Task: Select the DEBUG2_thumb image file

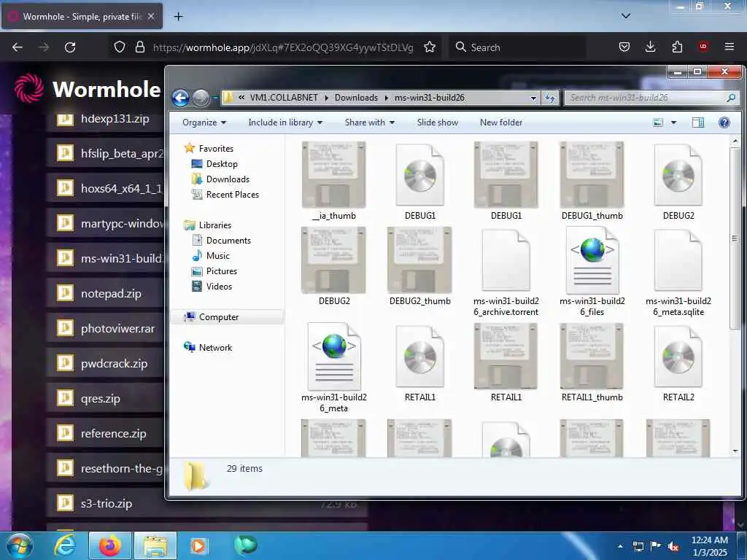Action: pos(419,267)
